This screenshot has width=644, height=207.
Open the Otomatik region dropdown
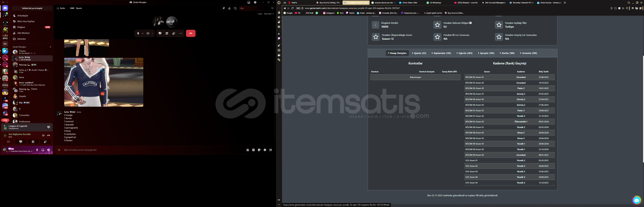coord(269,14)
